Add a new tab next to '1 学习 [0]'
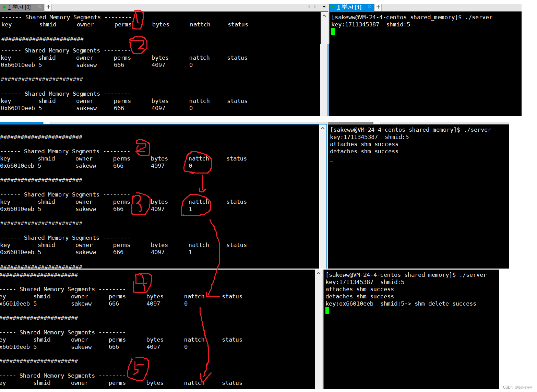The height and width of the screenshot is (392, 537). click(48, 7)
